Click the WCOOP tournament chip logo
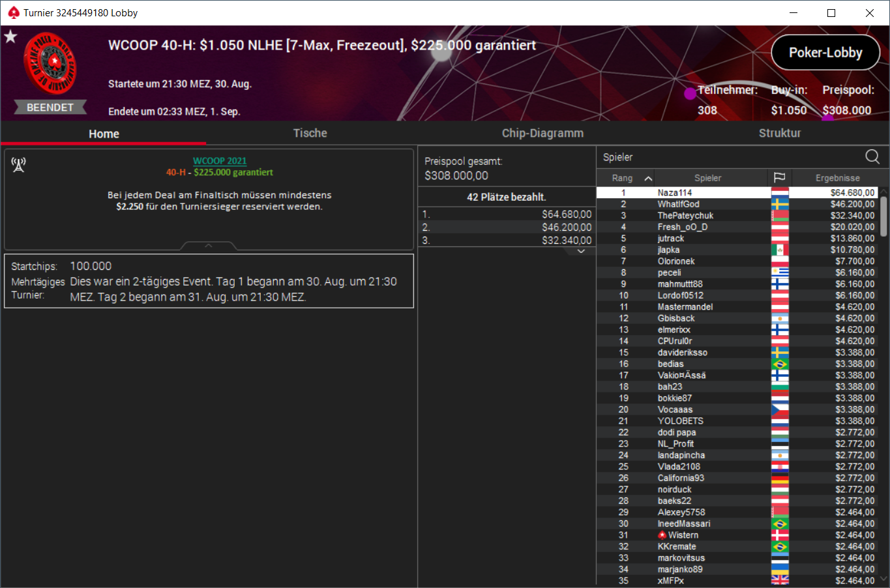Viewport: 890px width, 588px height. pos(50,64)
